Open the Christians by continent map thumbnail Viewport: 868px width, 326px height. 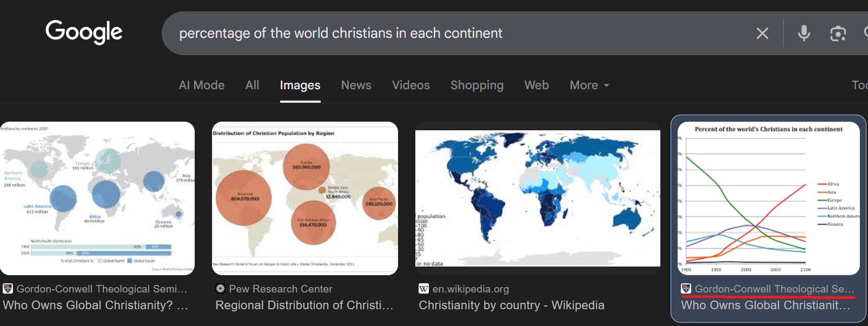pyautogui.click(x=97, y=198)
